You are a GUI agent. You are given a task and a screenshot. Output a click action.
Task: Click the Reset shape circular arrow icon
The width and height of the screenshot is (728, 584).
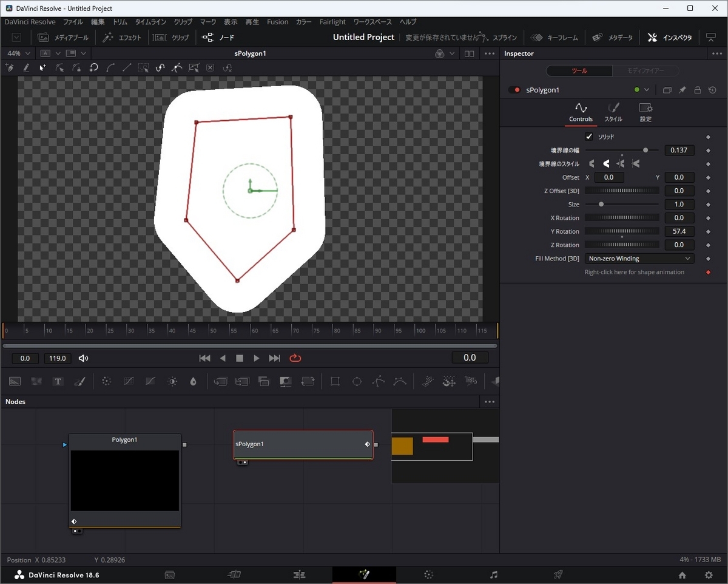(x=94, y=68)
